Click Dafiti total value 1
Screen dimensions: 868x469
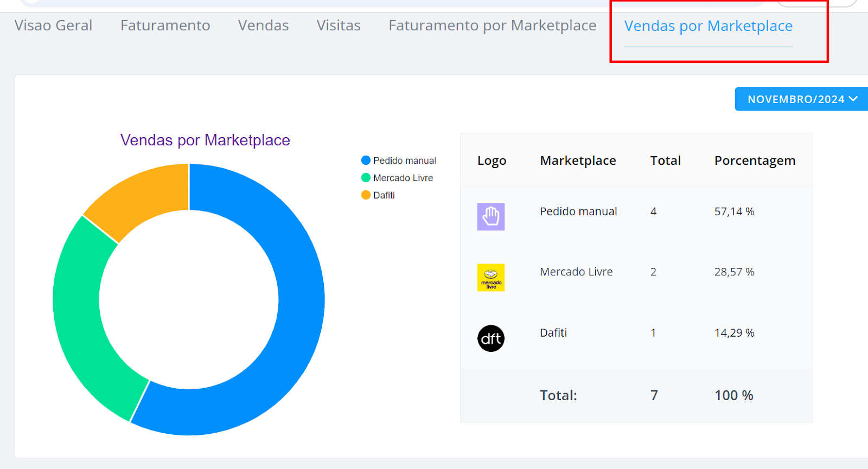654,332
